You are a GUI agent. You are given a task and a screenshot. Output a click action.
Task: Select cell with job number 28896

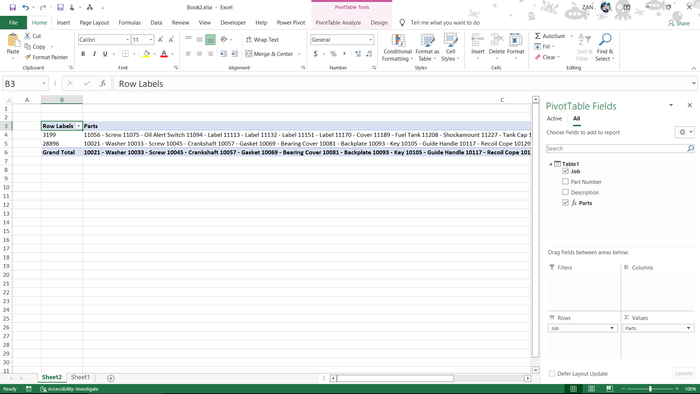click(62, 144)
